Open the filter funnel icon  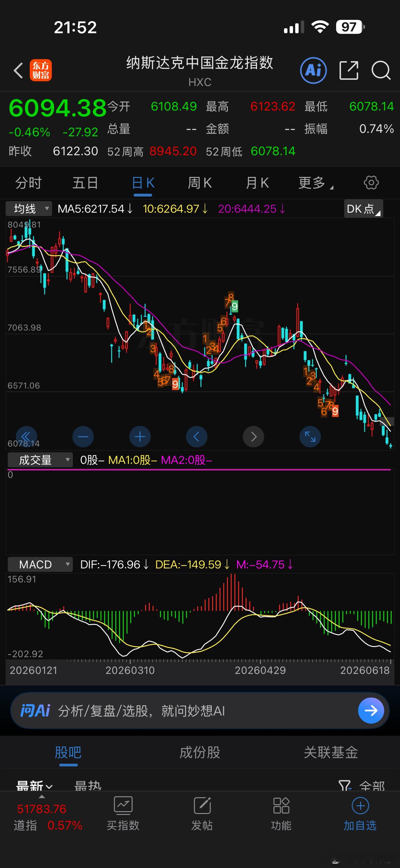pyautogui.click(x=344, y=786)
